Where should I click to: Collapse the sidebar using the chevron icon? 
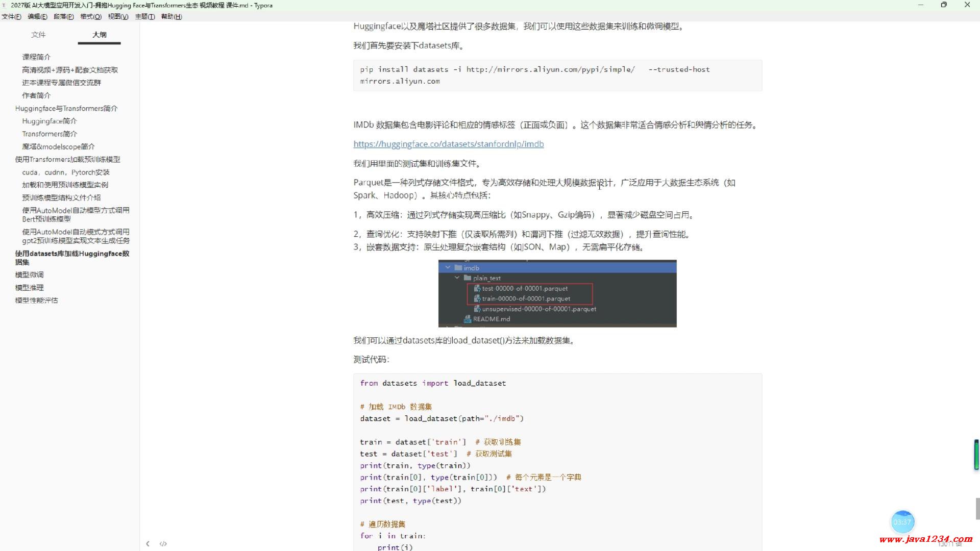click(x=148, y=543)
